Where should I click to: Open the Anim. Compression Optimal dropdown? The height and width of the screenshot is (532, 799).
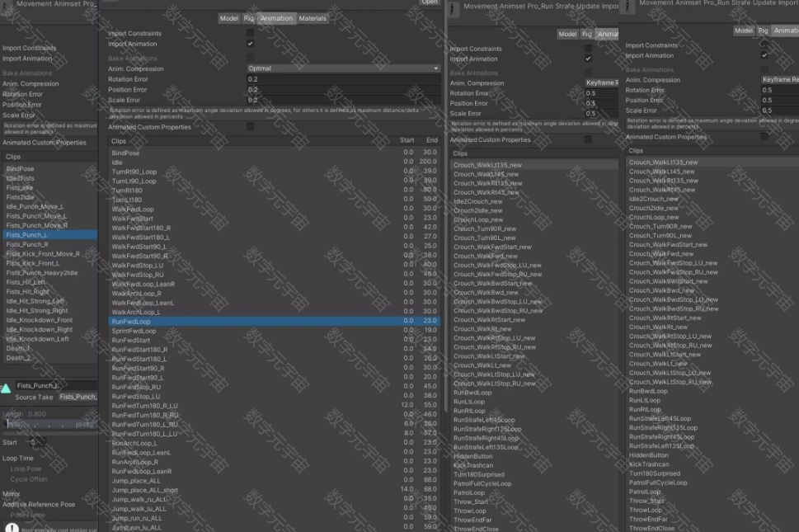click(344, 68)
